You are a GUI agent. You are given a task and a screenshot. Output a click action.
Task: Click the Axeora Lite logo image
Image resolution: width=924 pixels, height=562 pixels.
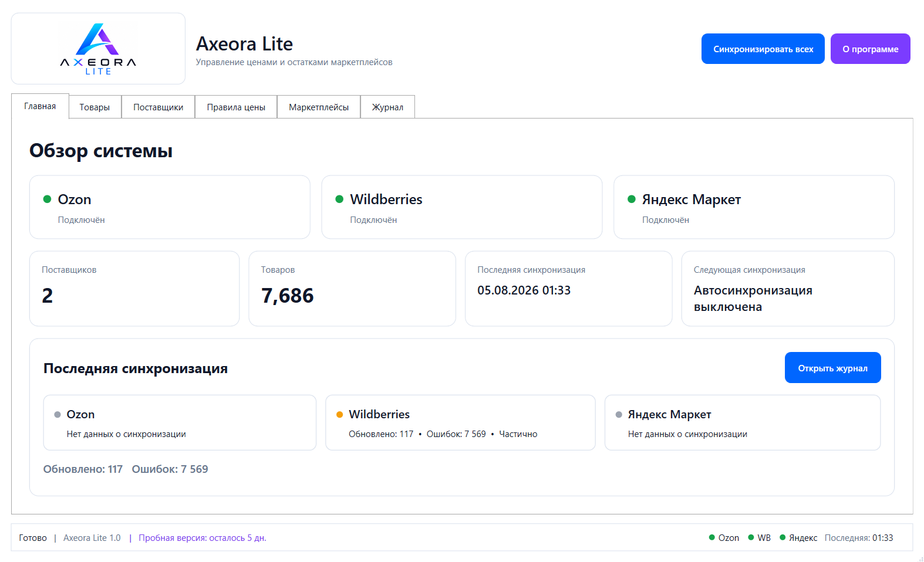(98, 49)
